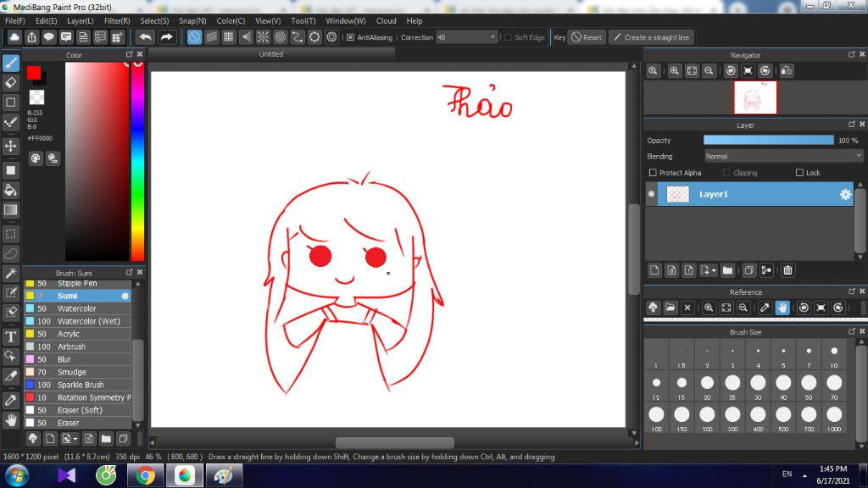Adjust the layer Opacity slider
Screen dimensions: 868x488
tap(768, 141)
